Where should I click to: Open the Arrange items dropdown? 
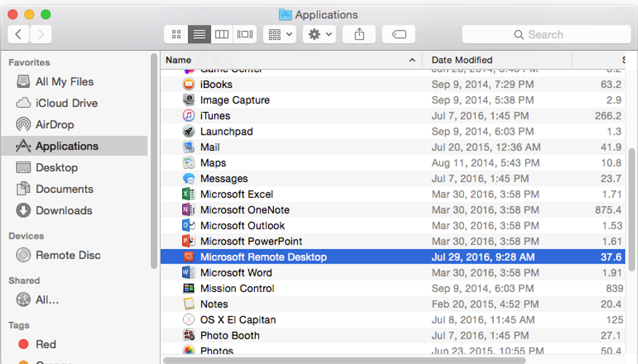click(279, 34)
